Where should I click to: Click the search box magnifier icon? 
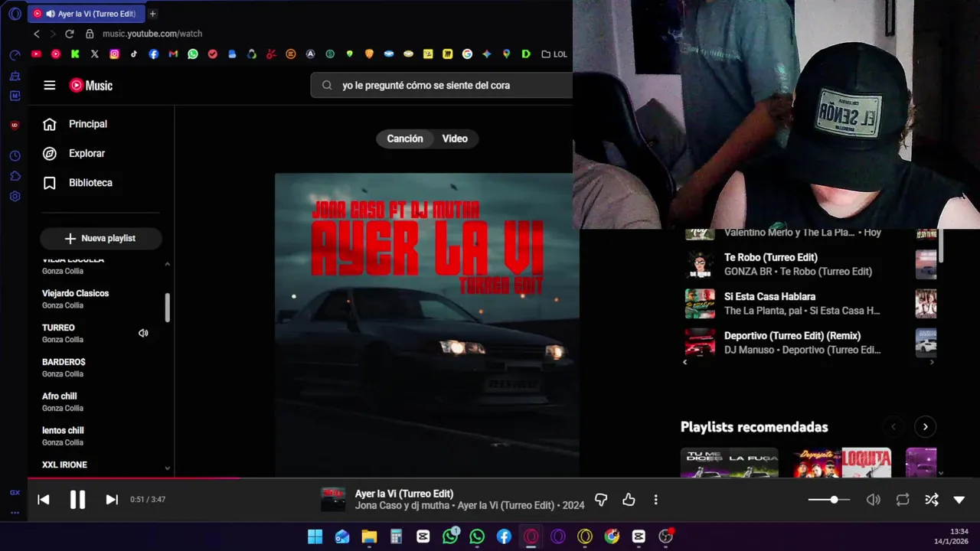pos(327,86)
